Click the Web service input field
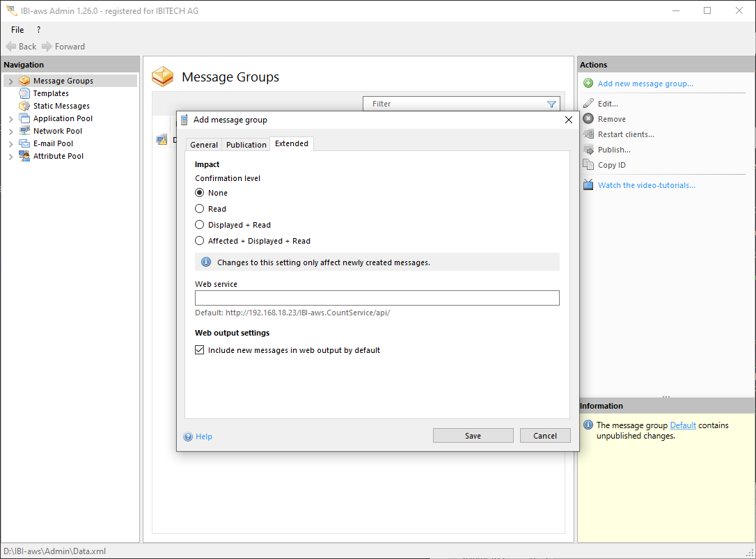This screenshot has height=559, width=756. [377, 298]
